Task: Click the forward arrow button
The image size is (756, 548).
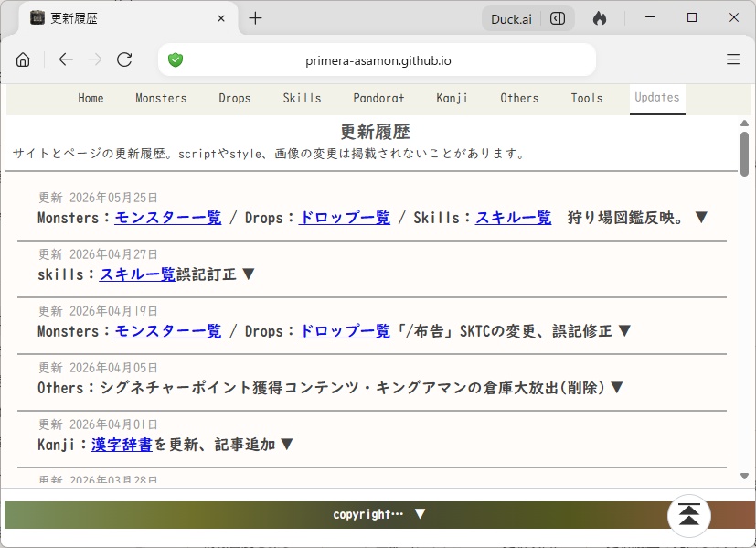Action: (95, 59)
